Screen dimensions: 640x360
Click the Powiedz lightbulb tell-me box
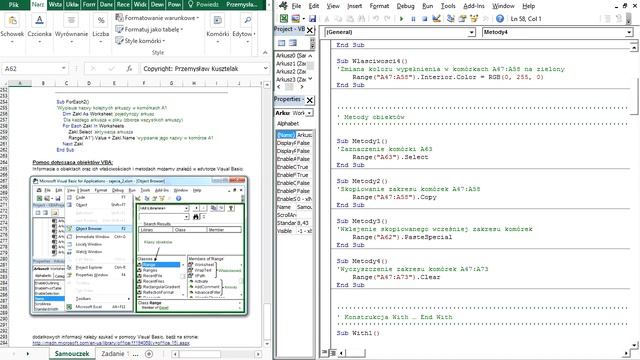coord(203,4)
